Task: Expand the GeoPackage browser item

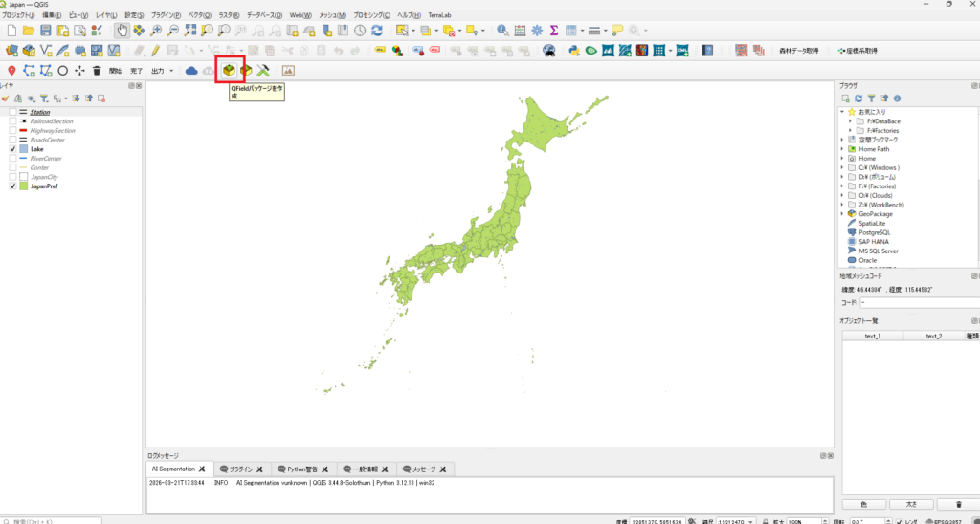Action: coord(842,213)
